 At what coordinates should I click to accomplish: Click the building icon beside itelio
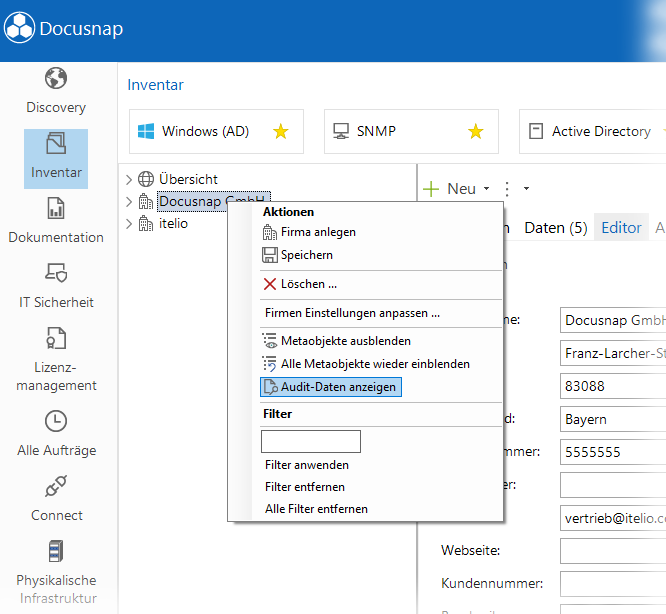146,223
